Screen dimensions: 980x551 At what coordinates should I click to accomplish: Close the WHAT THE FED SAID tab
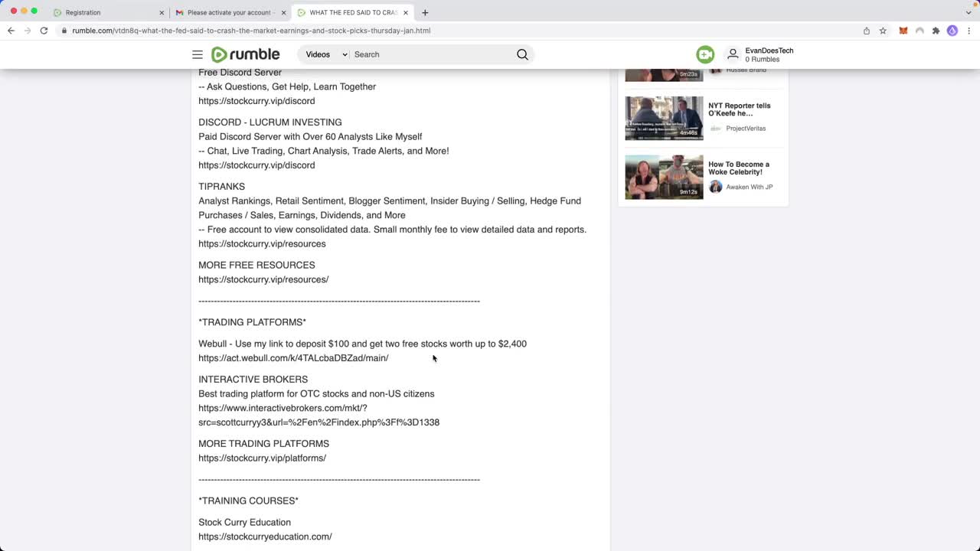406,12
